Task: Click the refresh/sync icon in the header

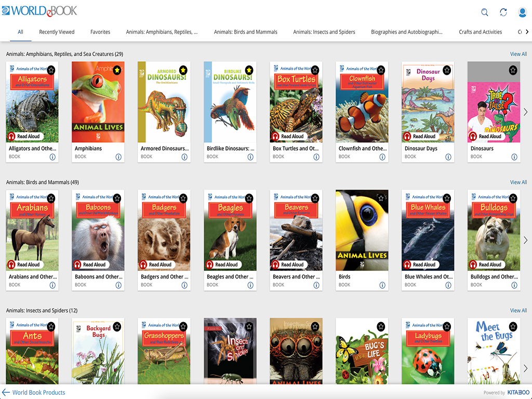Action: point(503,12)
